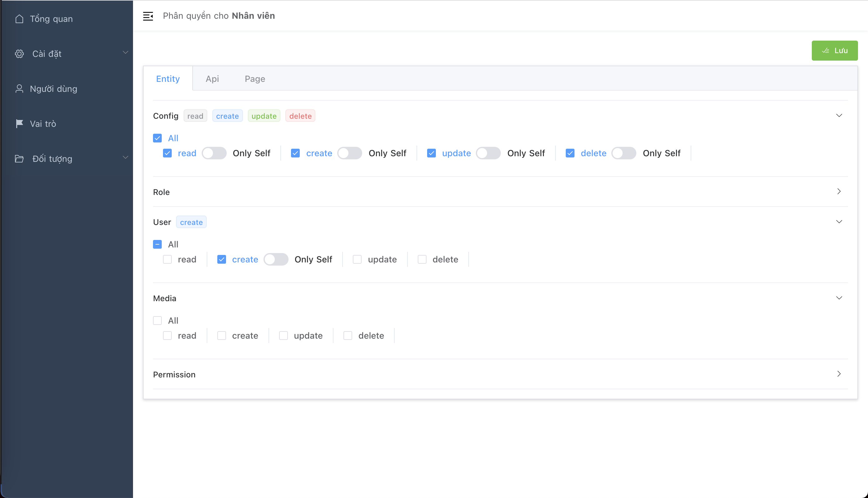Click the checkmark icon in Lưu button

pos(826,51)
